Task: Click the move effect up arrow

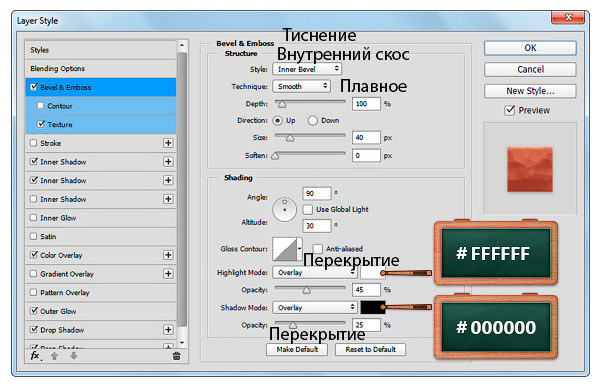Action: point(54,356)
